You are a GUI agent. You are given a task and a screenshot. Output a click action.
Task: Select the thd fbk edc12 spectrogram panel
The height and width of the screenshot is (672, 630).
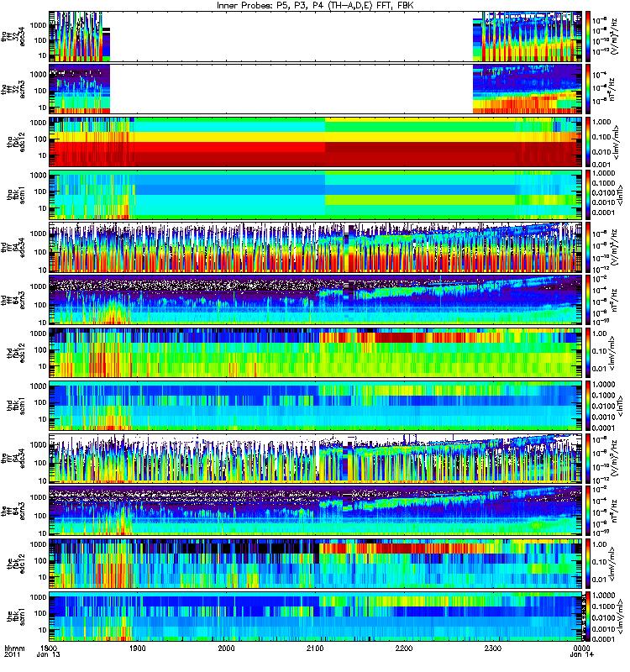[x=316, y=353]
